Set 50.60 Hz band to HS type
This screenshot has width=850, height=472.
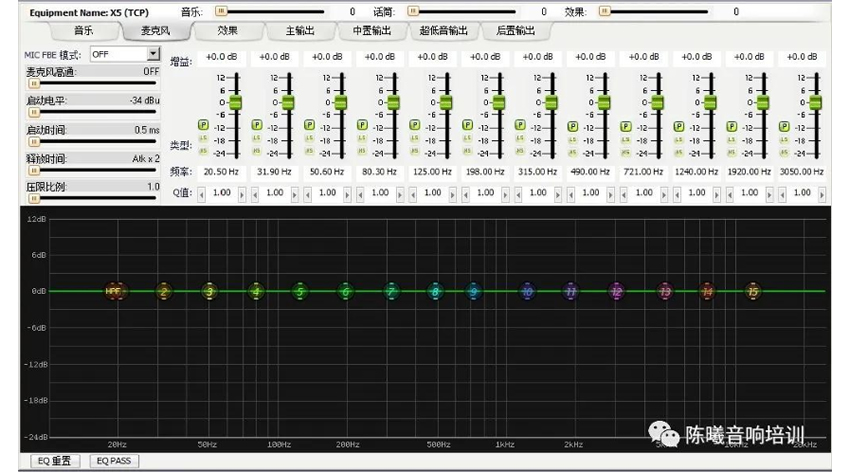309,151
